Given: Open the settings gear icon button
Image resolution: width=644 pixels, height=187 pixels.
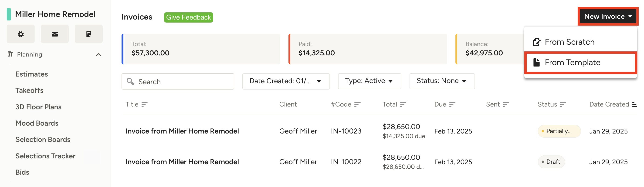Looking at the screenshot, I should 21,34.
